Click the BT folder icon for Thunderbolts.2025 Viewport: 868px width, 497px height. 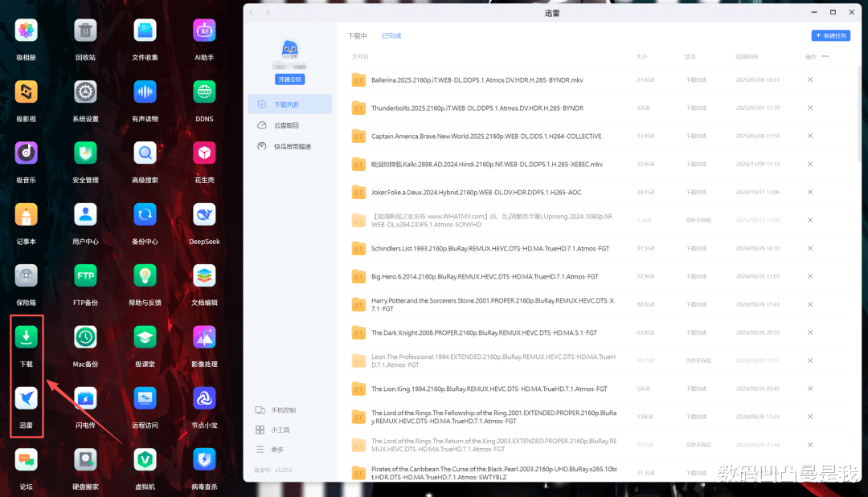[358, 108]
